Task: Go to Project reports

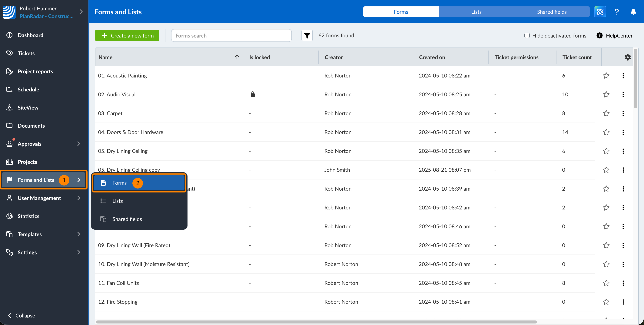Action: coord(35,71)
